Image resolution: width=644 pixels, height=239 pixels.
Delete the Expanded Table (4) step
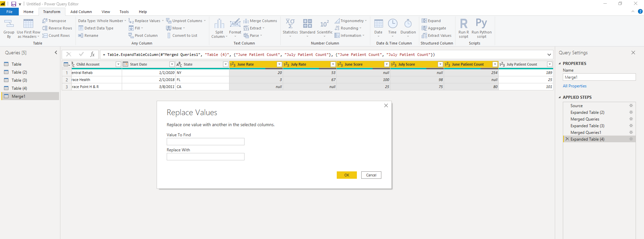coord(567,139)
